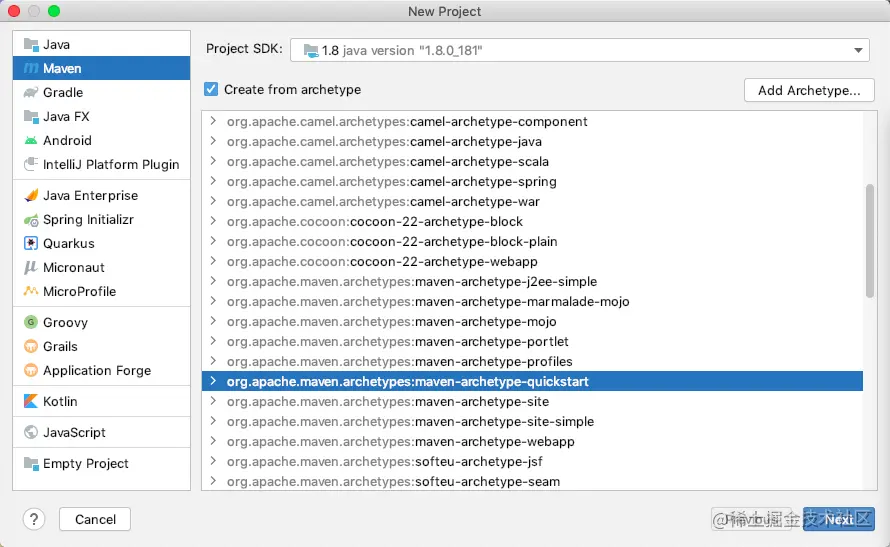
Task: Click the archetype list vertical scrollbar
Action: point(869,240)
